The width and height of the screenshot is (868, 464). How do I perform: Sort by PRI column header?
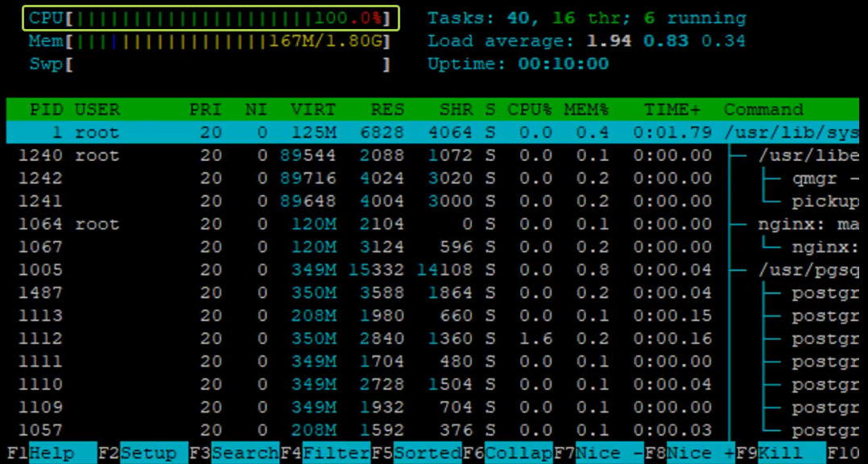pos(206,110)
